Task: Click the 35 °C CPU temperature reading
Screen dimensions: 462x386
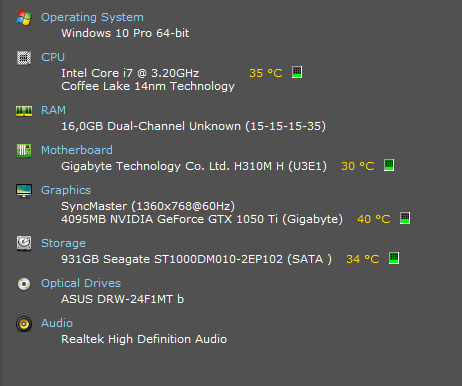Action: [266, 73]
